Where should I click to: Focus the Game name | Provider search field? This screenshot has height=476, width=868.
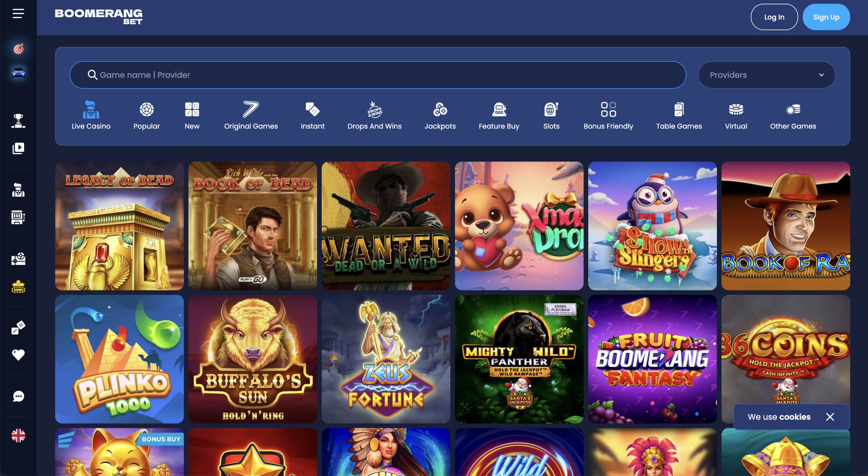pos(378,75)
